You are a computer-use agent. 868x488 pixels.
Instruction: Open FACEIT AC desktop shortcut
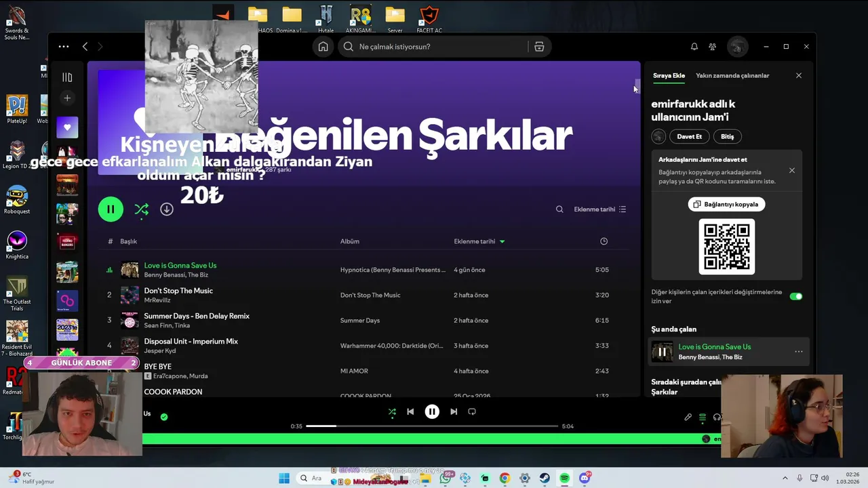(429, 20)
